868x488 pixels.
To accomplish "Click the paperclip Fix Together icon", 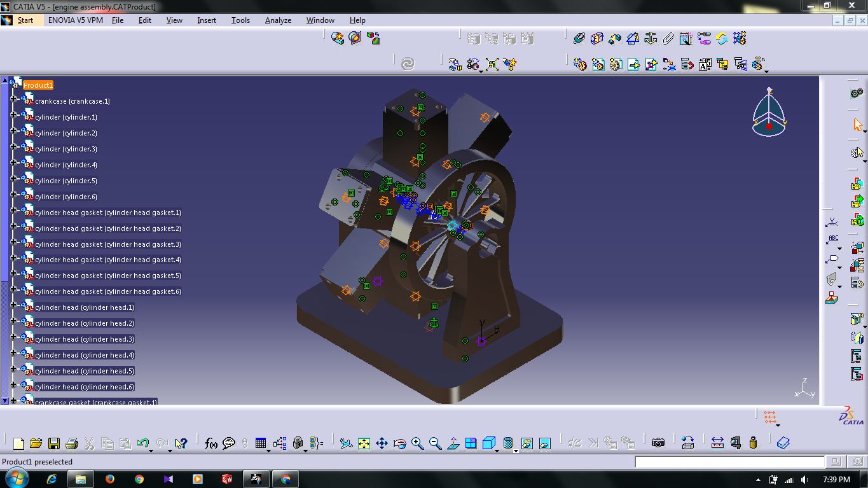I will coord(668,39).
